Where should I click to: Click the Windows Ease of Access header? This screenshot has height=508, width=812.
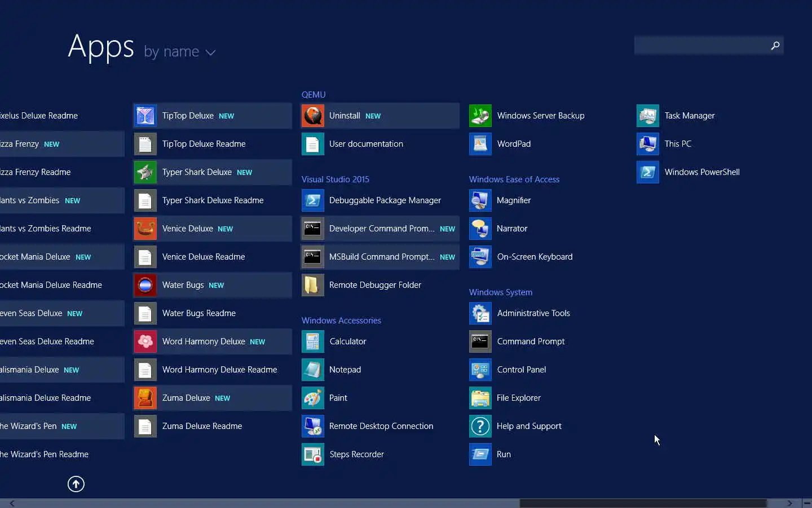[x=514, y=179]
